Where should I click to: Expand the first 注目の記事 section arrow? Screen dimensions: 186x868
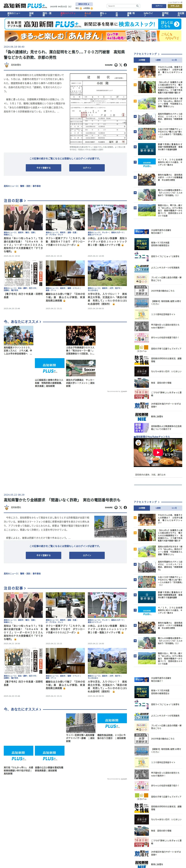[25, 201]
